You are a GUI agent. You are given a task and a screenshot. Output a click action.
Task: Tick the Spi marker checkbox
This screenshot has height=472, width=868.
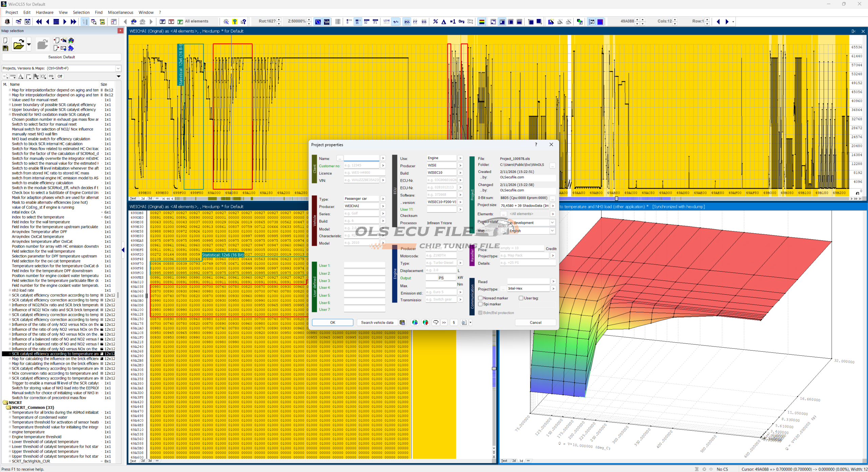click(x=480, y=304)
